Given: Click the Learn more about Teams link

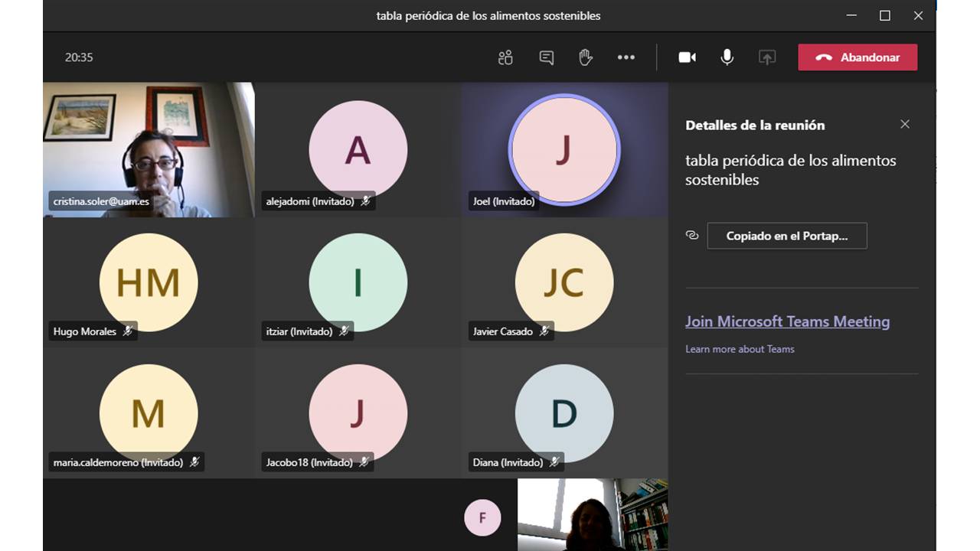Looking at the screenshot, I should coord(740,349).
